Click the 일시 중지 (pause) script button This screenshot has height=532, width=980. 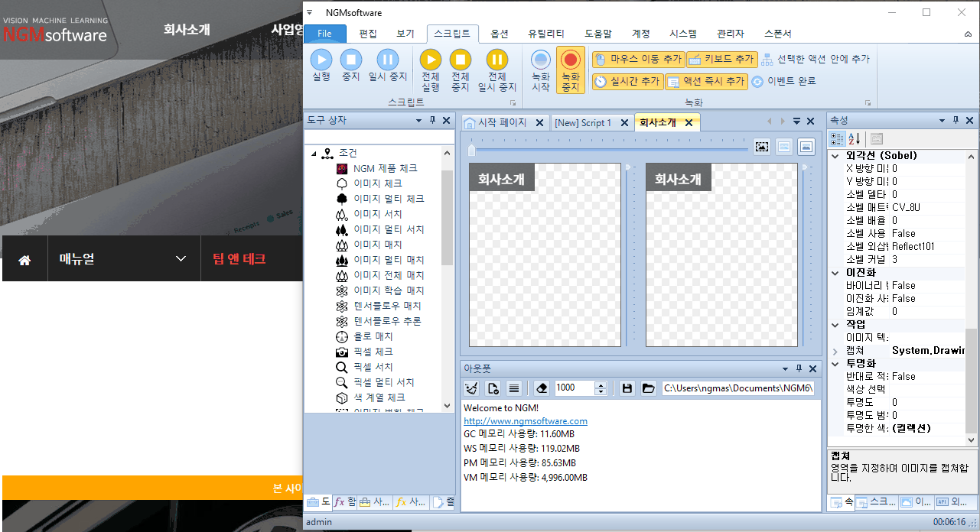tap(388, 65)
